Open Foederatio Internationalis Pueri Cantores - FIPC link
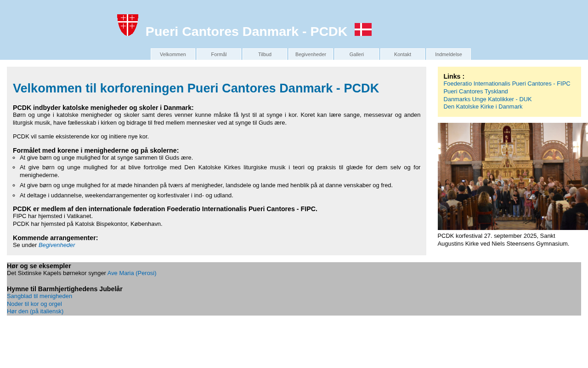Image resolution: width=588 pixels, height=368 pixels. pyautogui.click(x=507, y=84)
